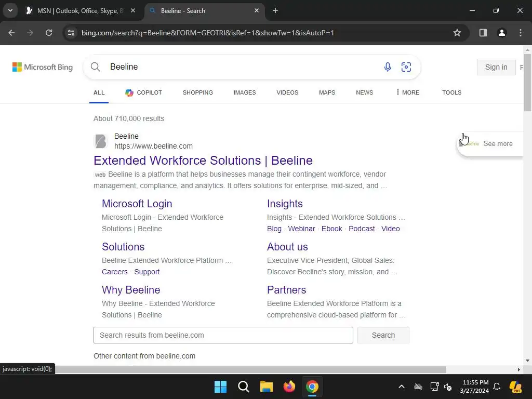Click the Sign in button
Viewport: 532px width, 399px height.
pyautogui.click(x=496, y=67)
